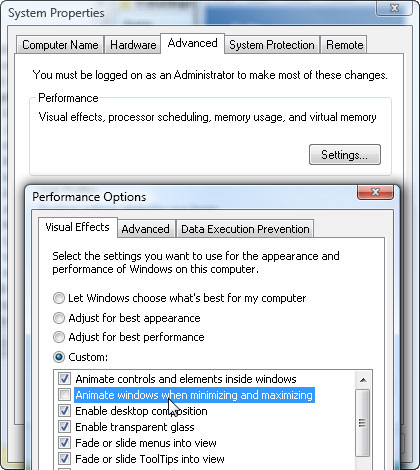Click the effects list scroll up arrow

coord(363,380)
